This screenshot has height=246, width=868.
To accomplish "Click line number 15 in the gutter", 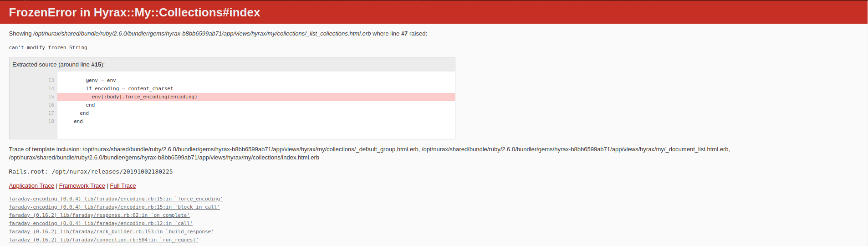I will click(x=51, y=97).
